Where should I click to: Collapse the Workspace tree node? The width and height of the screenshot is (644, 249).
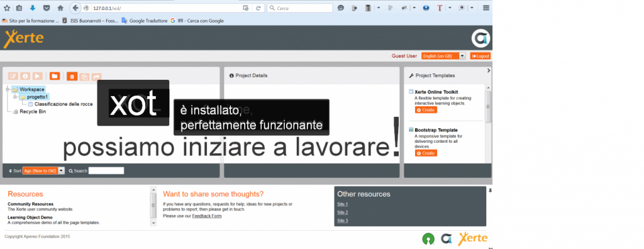click(8, 89)
